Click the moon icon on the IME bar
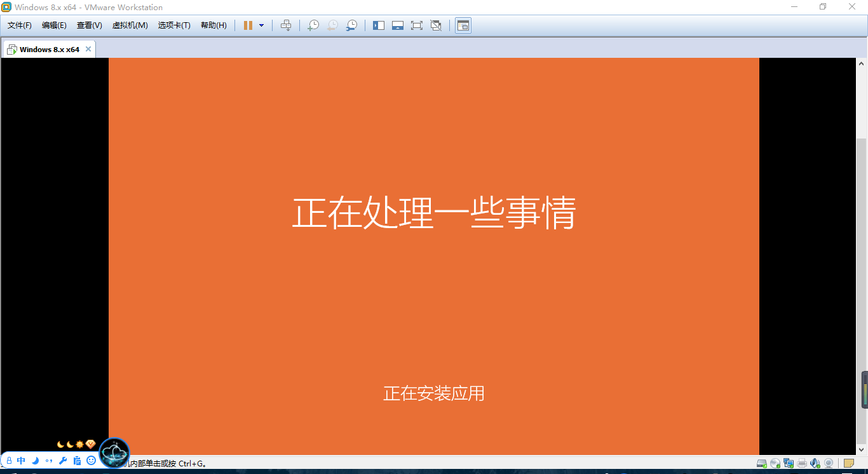868x474 pixels. pyautogui.click(x=35, y=461)
